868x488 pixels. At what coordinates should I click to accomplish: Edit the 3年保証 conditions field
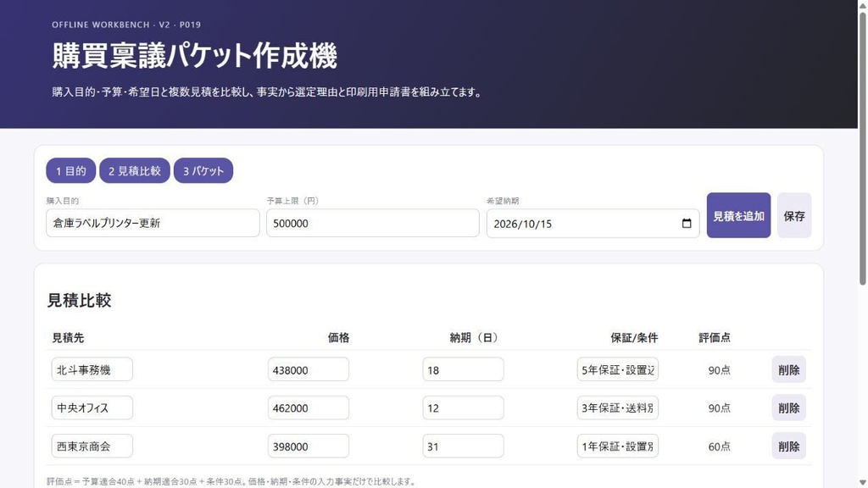618,408
